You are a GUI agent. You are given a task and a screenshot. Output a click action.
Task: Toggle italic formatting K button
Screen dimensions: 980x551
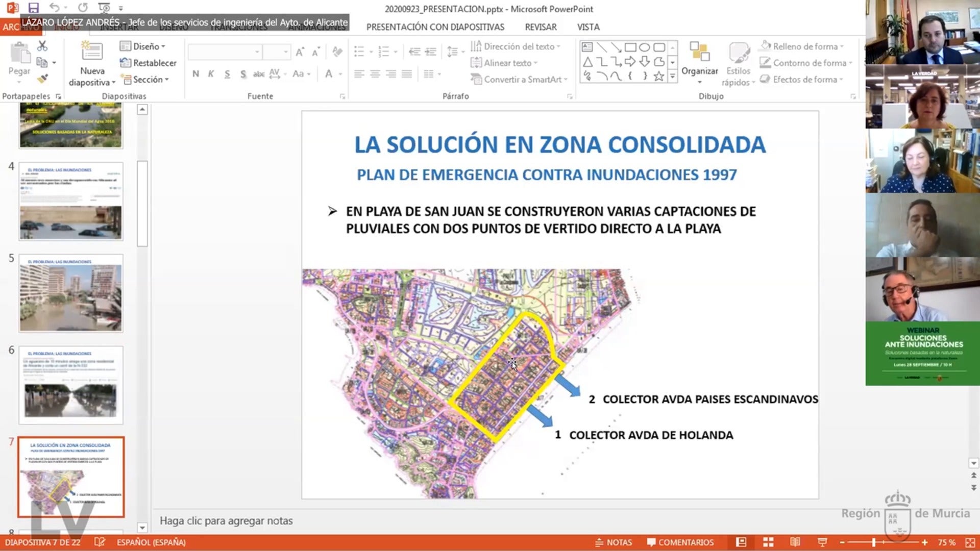[211, 74]
